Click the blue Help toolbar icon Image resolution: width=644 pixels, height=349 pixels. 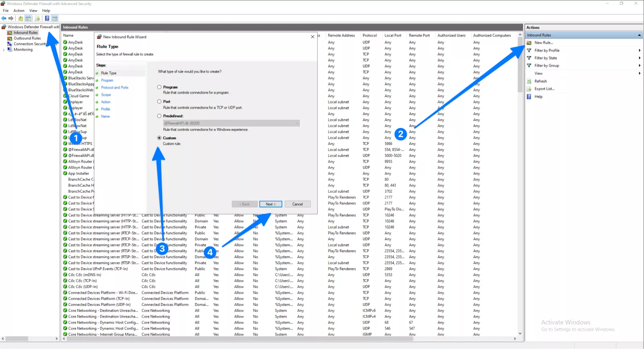(x=47, y=19)
